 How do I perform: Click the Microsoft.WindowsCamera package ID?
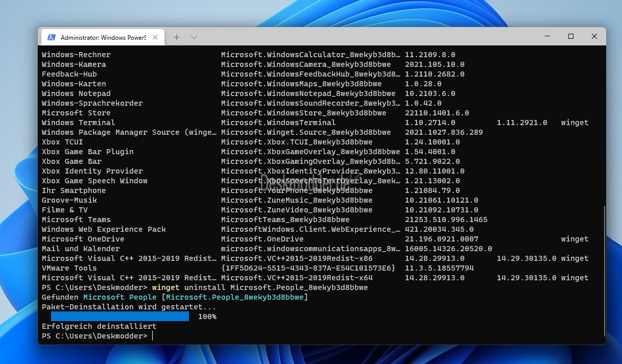coord(306,64)
